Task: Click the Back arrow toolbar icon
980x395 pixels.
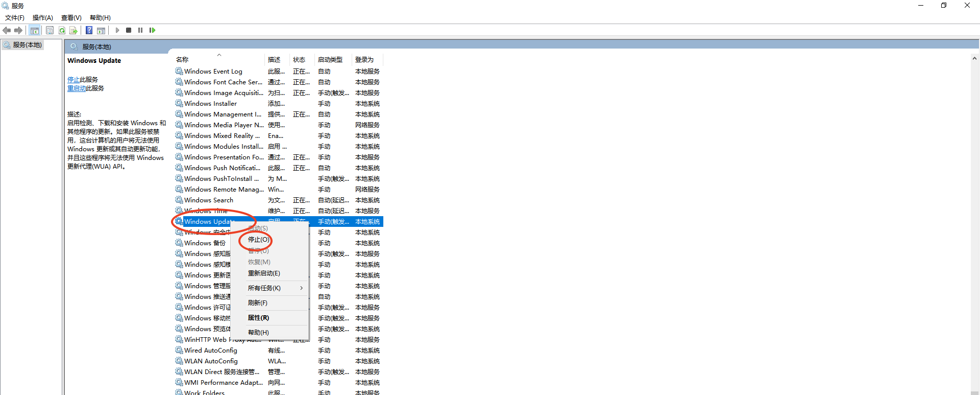Action: point(7,30)
